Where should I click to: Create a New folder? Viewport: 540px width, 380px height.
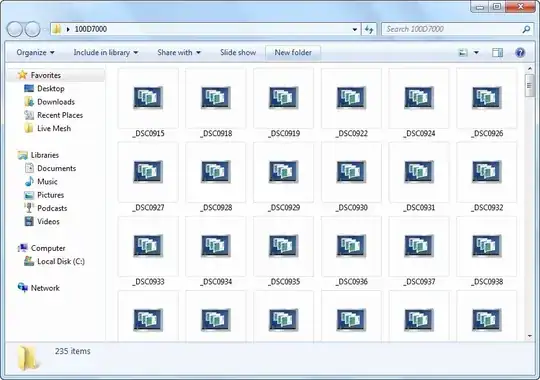point(293,52)
